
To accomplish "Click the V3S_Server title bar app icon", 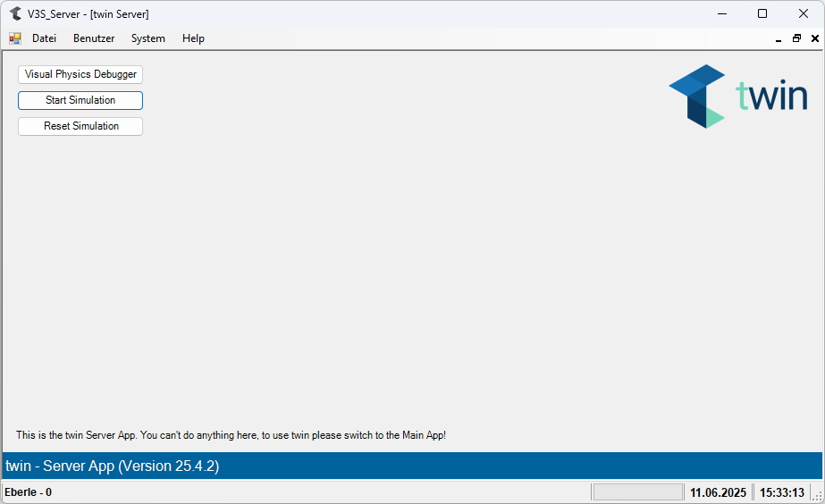I will [x=15, y=13].
